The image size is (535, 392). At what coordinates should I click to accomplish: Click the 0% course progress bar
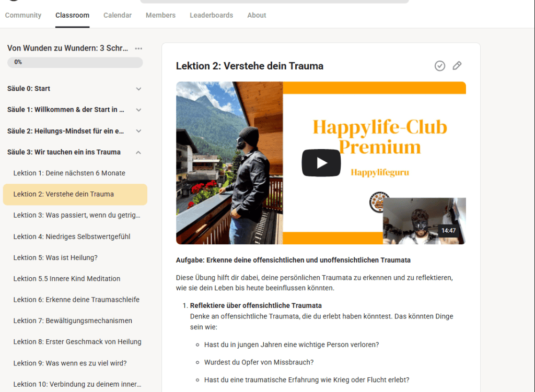[75, 63]
